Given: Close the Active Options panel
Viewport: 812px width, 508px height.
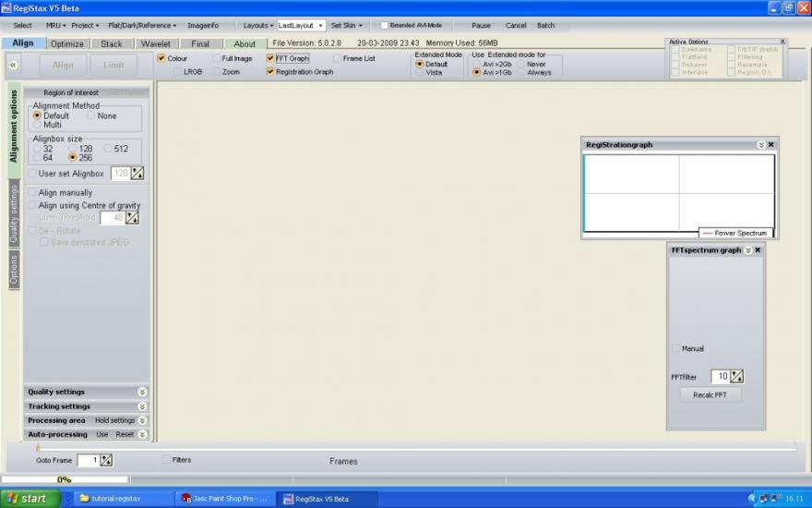Looking at the screenshot, I should pyautogui.click(x=782, y=42).
